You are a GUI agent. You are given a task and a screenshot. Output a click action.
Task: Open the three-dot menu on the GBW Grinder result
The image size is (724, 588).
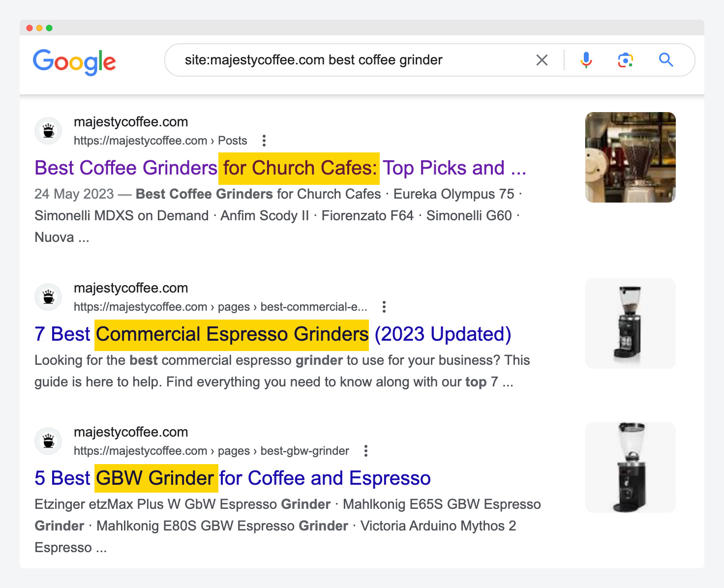coord(365,450)
